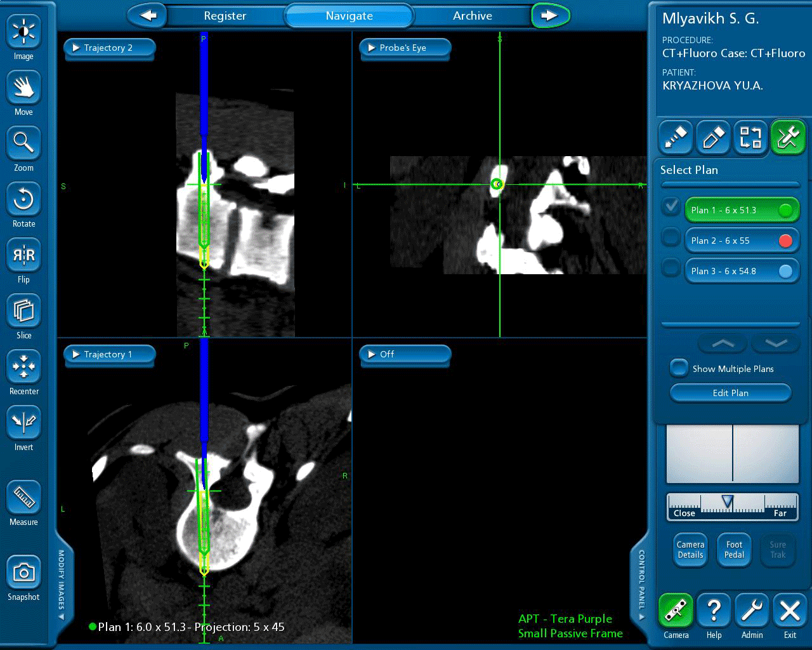Image resolution: width=812 pixels, height=650 pixels.
Task: Click the Probe's Eye CT image crosshair center
Action: point(498,185)
